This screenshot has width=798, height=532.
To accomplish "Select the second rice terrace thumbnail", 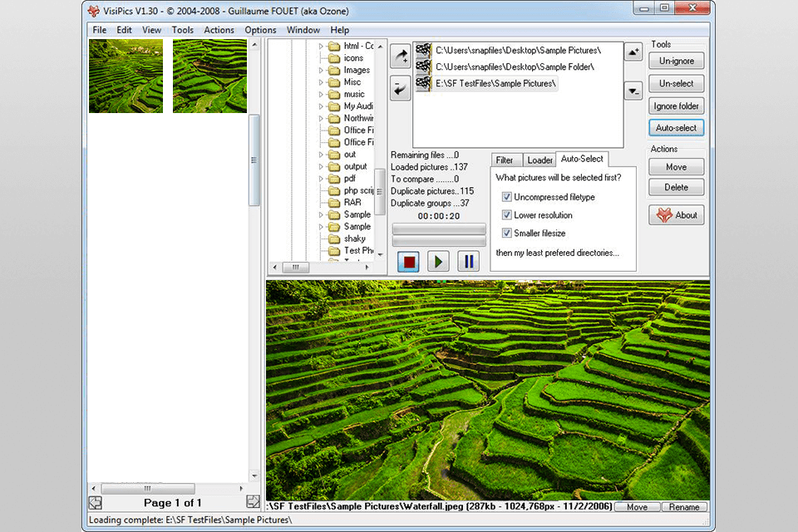I will [209, 76].
